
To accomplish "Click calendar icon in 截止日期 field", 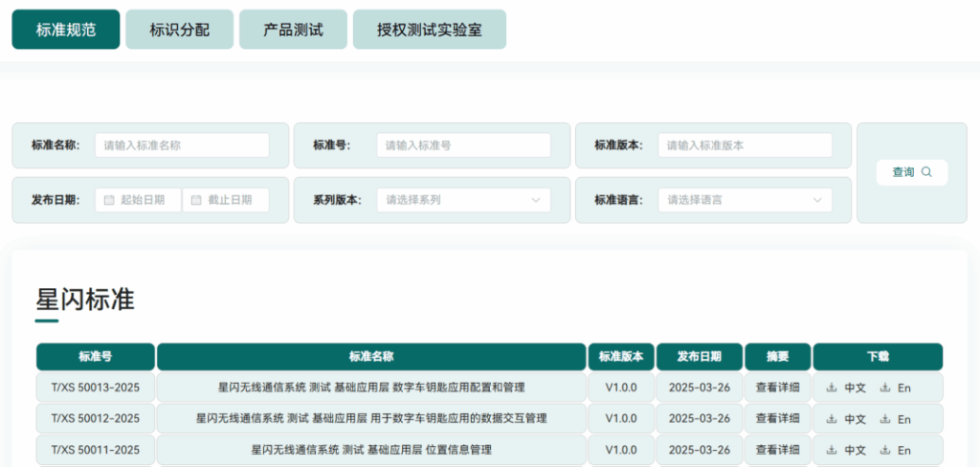I will [195, 200].
